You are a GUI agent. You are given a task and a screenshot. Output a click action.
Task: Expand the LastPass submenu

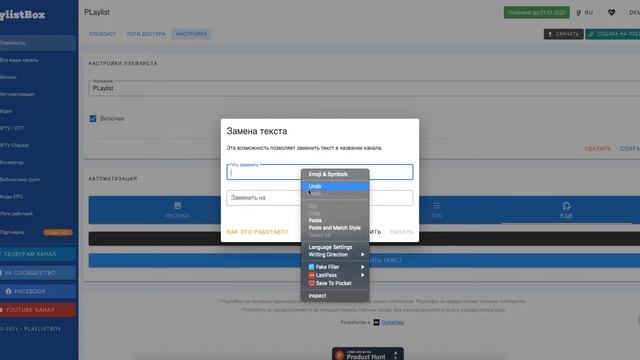pyautogui.click(x=335, y=275)
